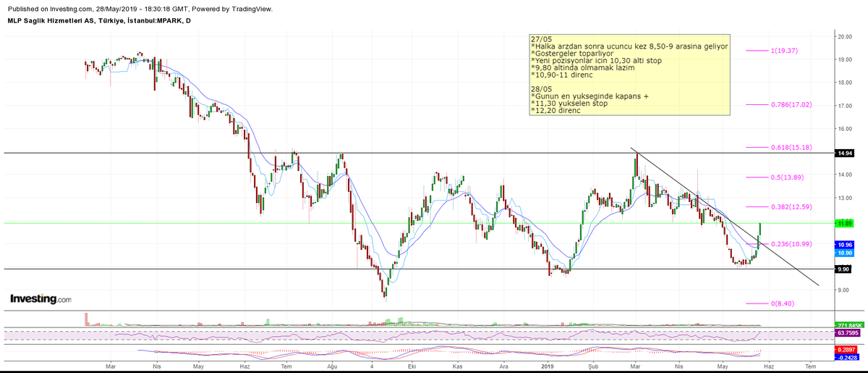Screen dimensions: 868x373
Task: Click the 13.00 price axis label
Action: pyautogui.click(x=845, y=198)
